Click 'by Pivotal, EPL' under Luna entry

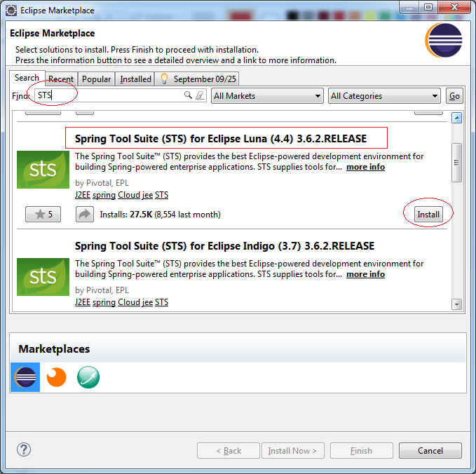pos(102,183)
